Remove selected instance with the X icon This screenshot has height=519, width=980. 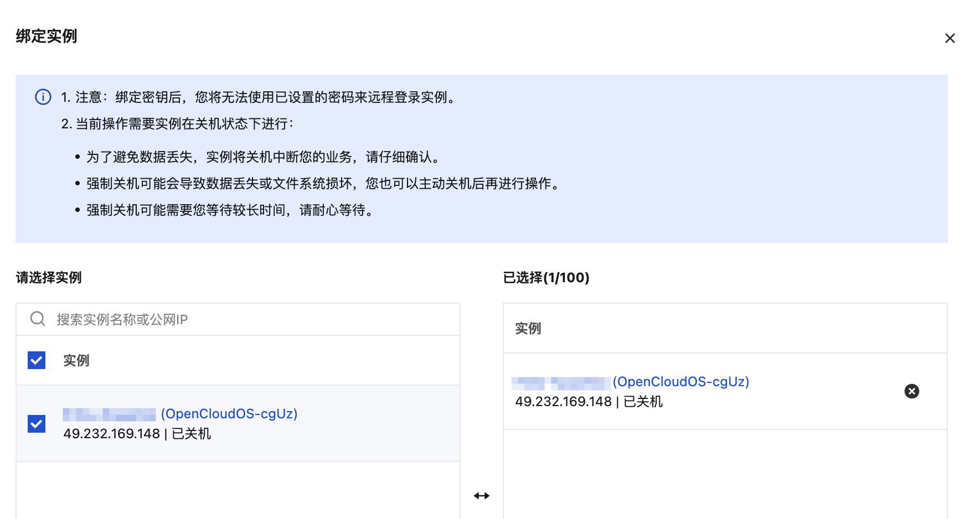coord(911,391)
